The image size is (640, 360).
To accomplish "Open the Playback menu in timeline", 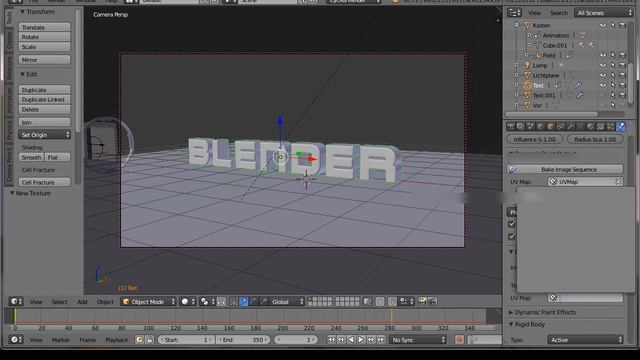I will tap(117, 340).
